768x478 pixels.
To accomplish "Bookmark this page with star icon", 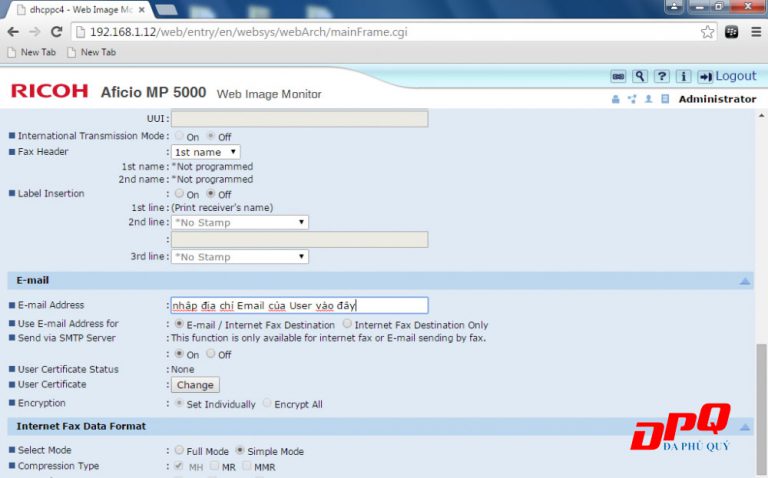I will coord(708,32).
